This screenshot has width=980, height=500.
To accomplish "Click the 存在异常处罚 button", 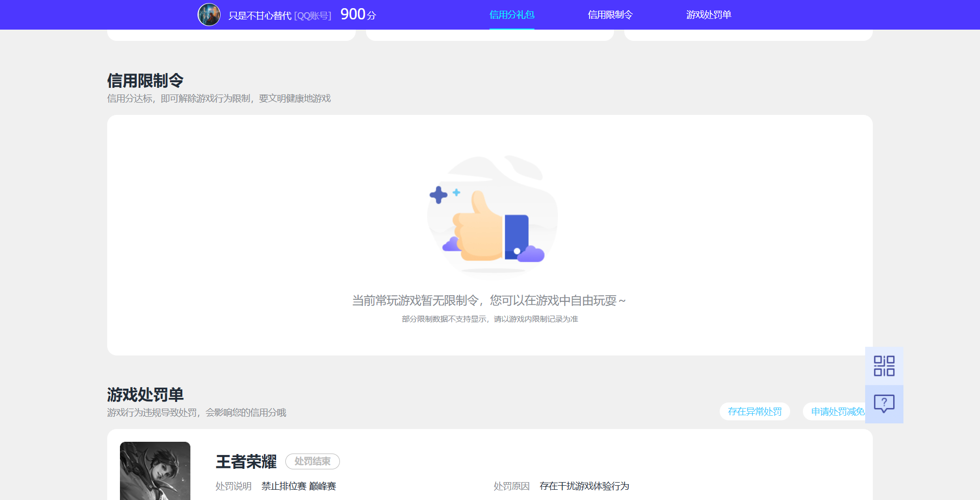I will (755, 411).
